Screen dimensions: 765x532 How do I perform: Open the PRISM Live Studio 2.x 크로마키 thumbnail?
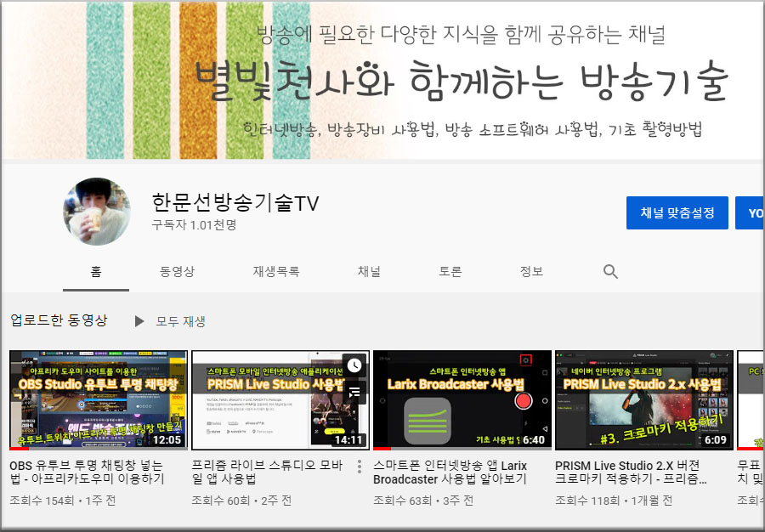[644, 400]
